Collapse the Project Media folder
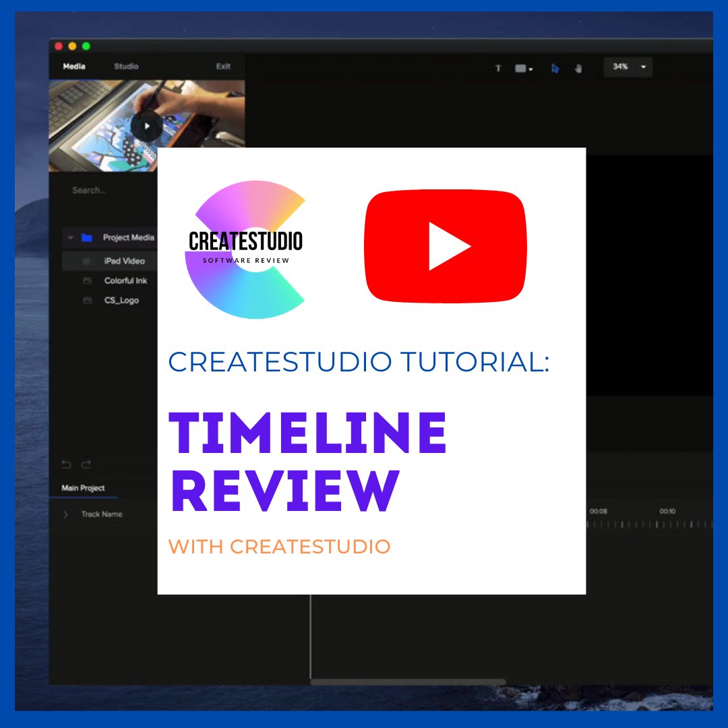This screenshot has height=728, width=728. click(71, 238)
